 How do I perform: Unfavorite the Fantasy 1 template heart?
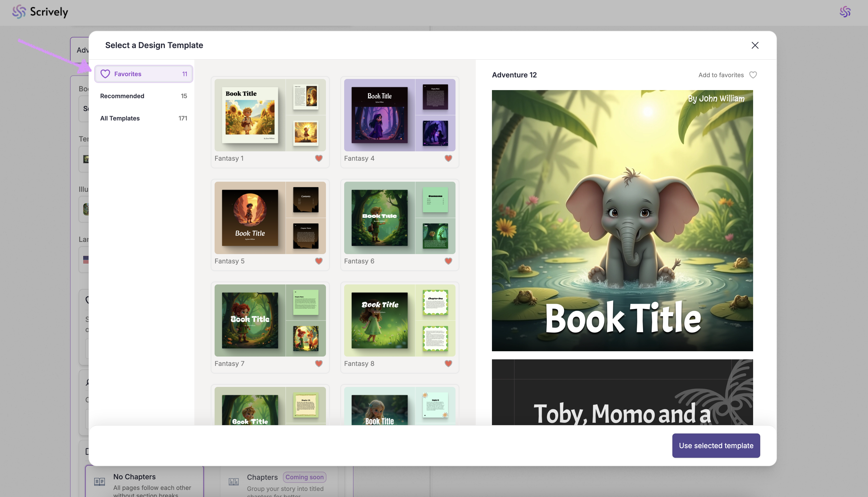318,158
